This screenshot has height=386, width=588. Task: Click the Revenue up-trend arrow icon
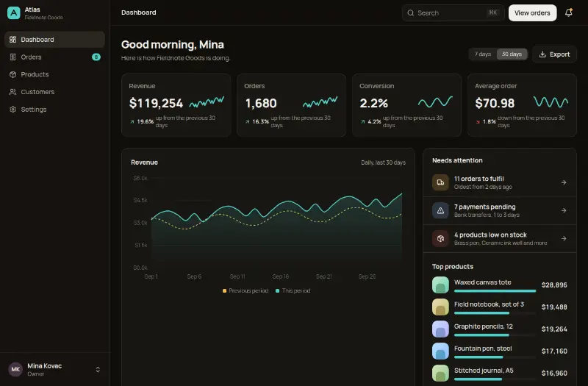(x=132, y=121)
